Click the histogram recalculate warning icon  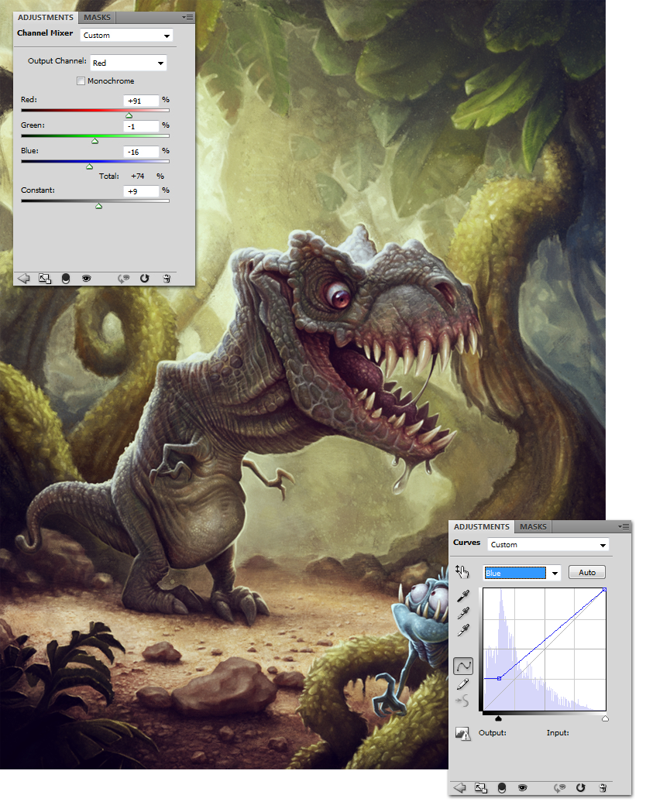point(462,733)
